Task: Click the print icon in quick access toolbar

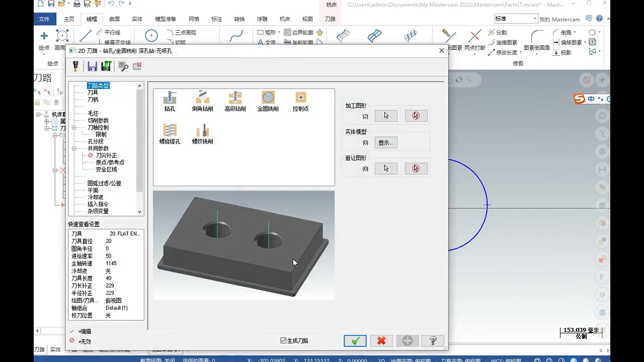Action: click(x=77, y=4)
